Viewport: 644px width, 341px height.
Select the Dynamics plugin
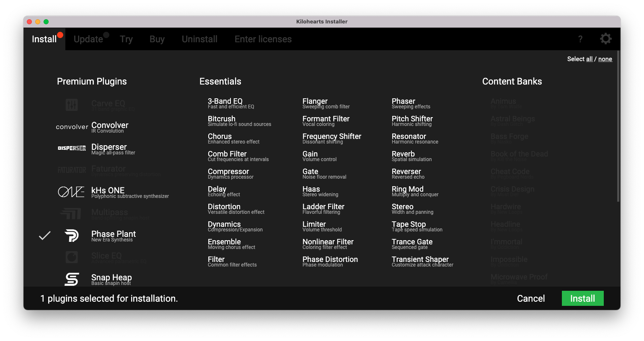click(235, 226)
